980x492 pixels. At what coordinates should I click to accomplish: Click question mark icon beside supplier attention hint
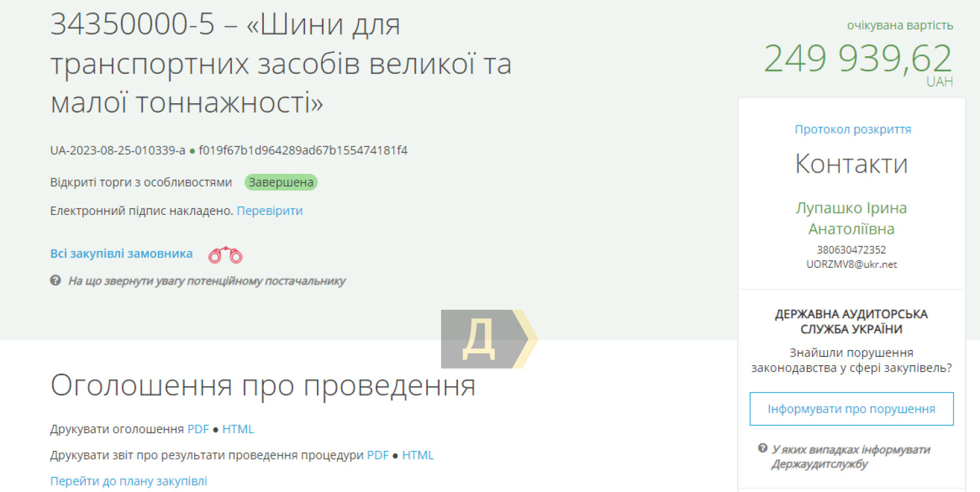click(x=56, y=280)
